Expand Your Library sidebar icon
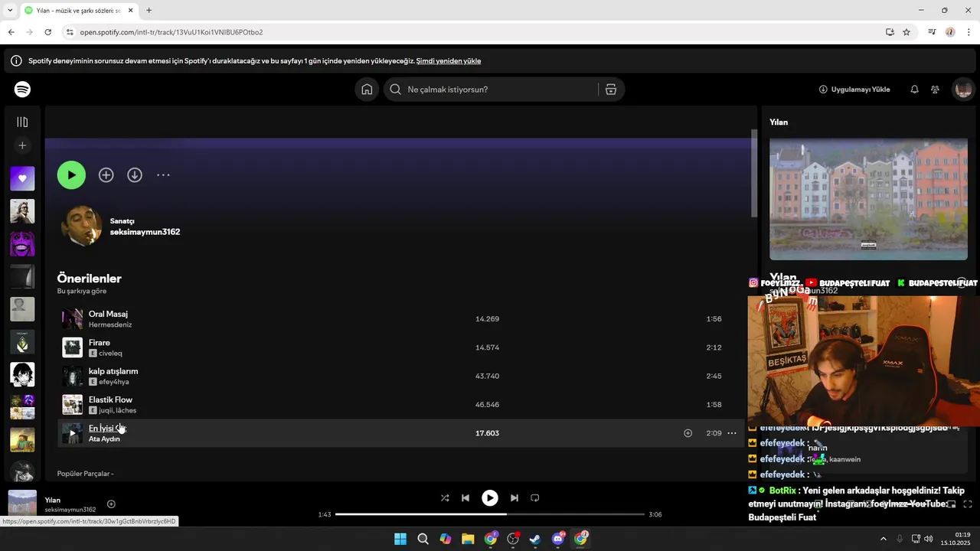The width and height of the screenshot is (980, 551). click(x=22, y=122)
